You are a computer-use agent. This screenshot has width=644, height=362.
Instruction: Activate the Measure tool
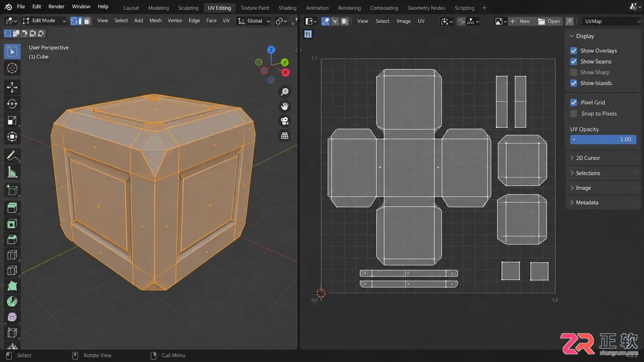click(12, 172)
